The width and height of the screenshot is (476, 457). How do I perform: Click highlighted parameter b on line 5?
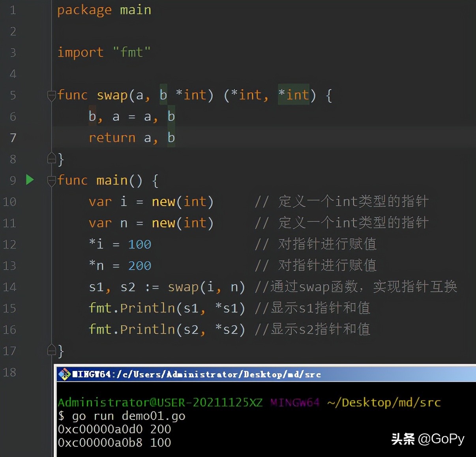point(163,95)
